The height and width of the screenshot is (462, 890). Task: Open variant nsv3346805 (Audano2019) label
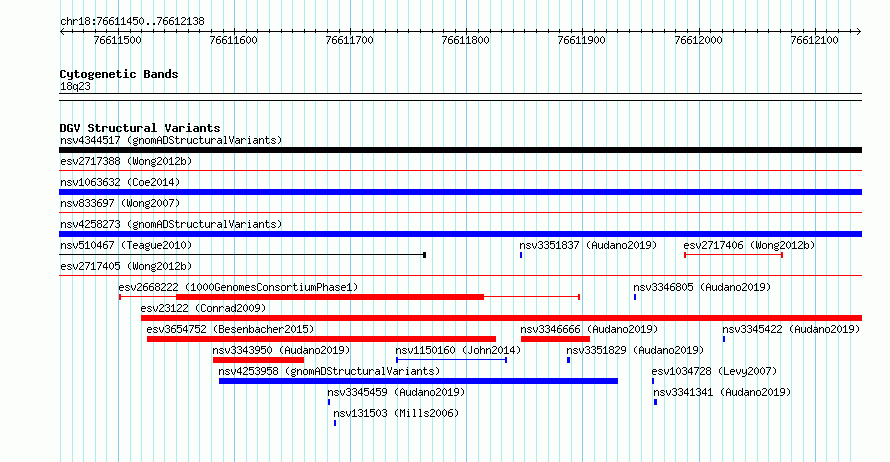(x=702, y=287)
